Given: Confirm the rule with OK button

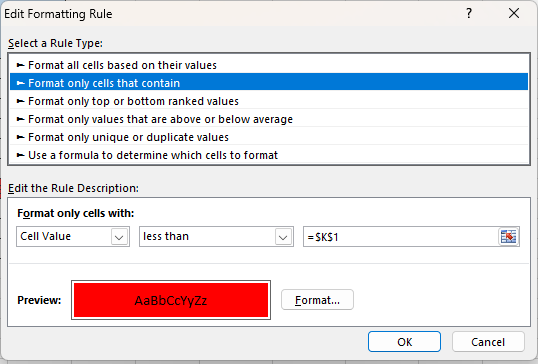Looking at the screenshot, I should pos(404,342).
